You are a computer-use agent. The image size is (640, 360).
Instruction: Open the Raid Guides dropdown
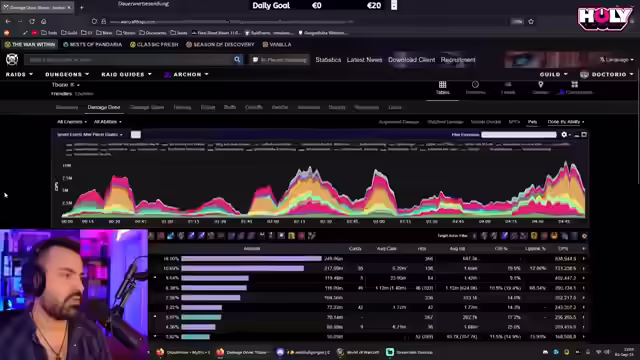click(126, 74)
